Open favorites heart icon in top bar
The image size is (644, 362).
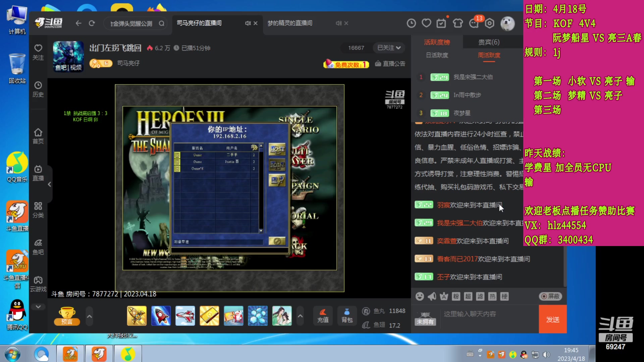[426, 23]
